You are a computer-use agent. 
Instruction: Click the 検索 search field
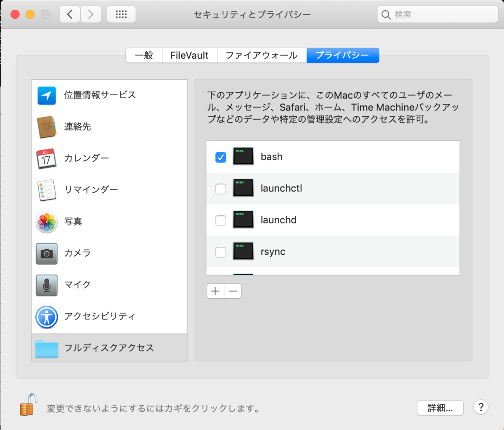click(438, 15)
